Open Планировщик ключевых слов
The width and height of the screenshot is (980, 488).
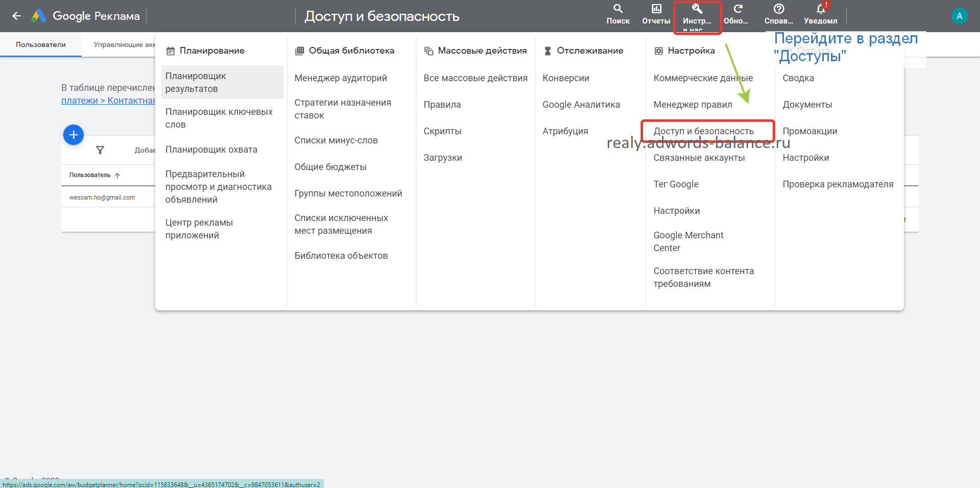219,118
